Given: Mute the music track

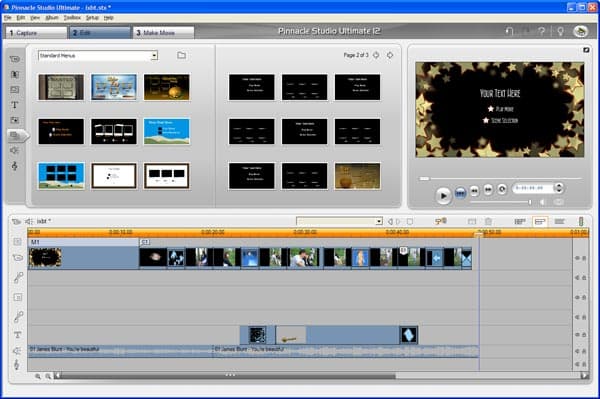Looking at the screenshot, I should 577,364.
